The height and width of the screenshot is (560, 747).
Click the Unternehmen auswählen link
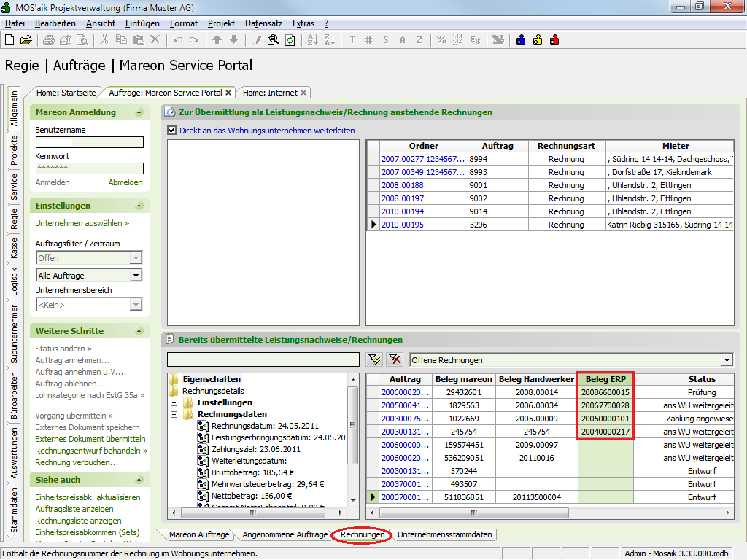coord(82,223)
